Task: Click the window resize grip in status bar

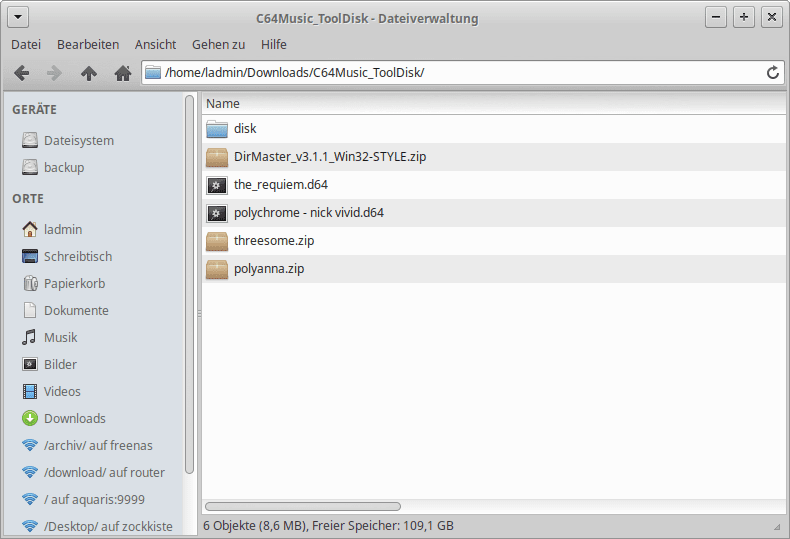Action: pos(777,527)
